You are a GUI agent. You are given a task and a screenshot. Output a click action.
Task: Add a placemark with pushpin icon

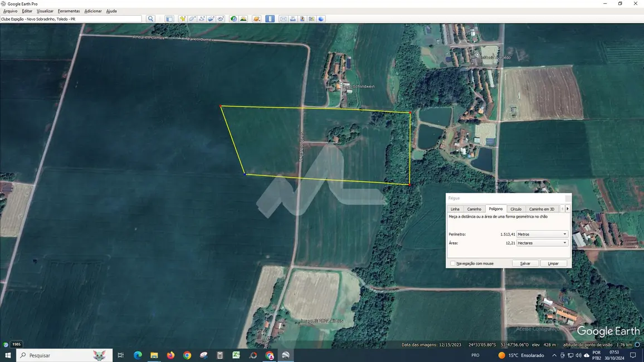coord(183,19)
